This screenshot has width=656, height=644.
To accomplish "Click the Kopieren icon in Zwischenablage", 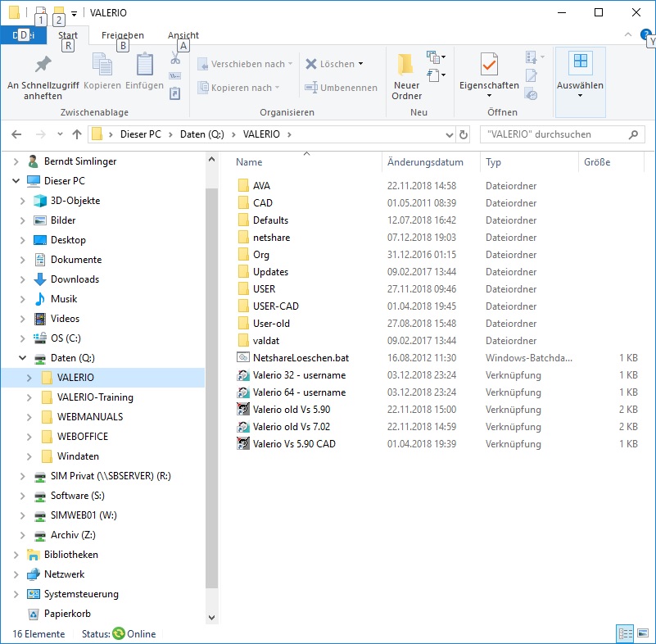I will pyautogui.click(x=102, y=65).
